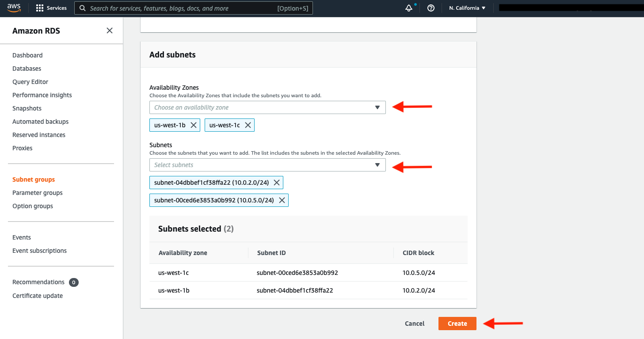The width and height of the screenshot is (644, 339).
Task: Close the Amazon RDS side navigation
Action: (x=110, y=30)
